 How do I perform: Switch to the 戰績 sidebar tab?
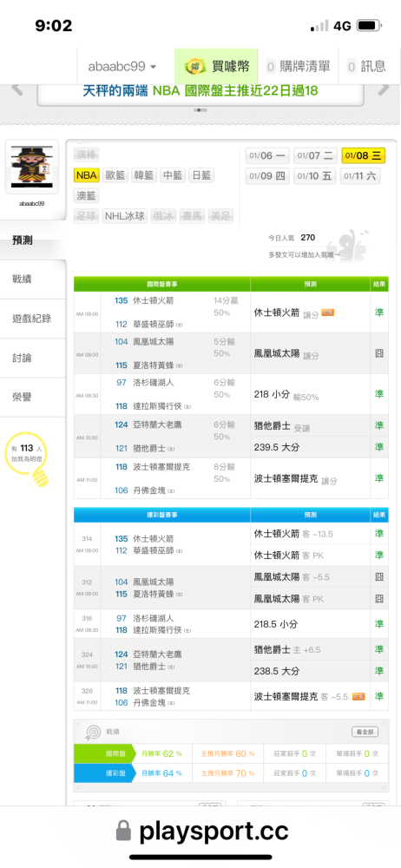coord(33,279)
